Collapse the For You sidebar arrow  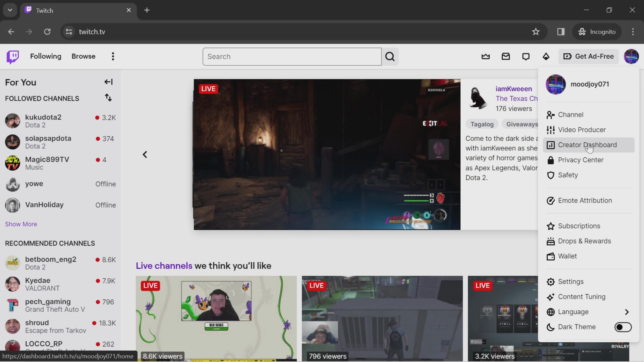[x=108, y=82]
